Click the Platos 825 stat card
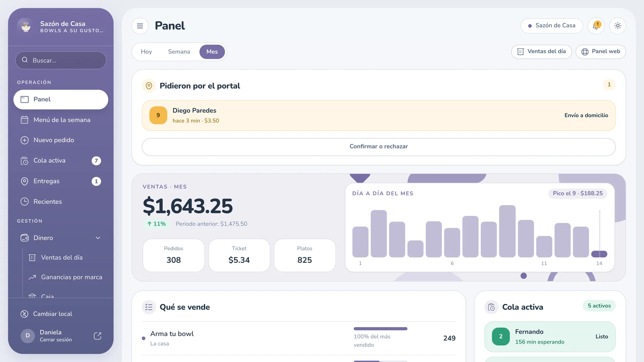Image resolution: width=644 pixels, height=362 pixels. tap(305, 255)
